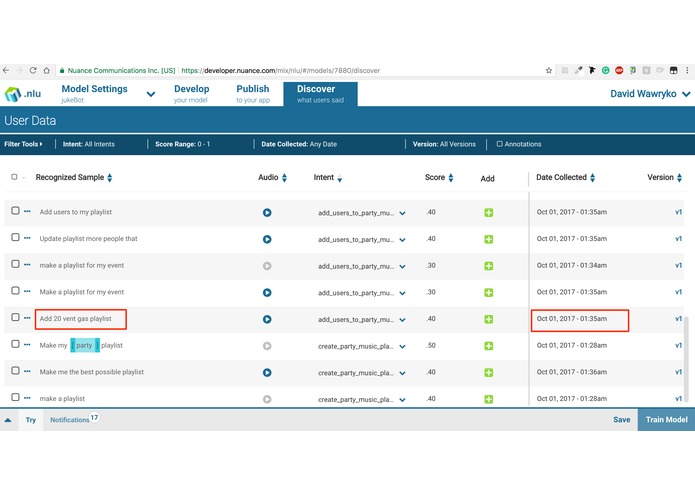Check the box for 'Add users to my playlist'
Image resolution: width=695 pixels, height=494 pixels.
[x=16, y=210]
